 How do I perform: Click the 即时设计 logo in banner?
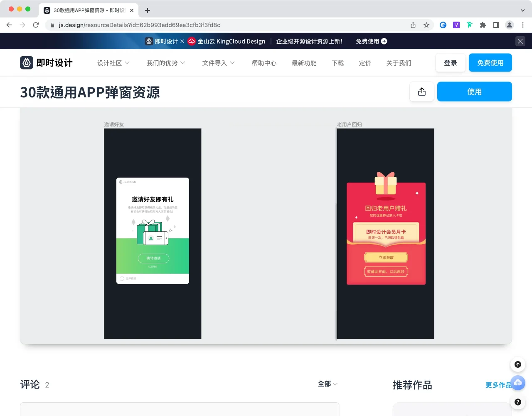click(x=161, y=41)
